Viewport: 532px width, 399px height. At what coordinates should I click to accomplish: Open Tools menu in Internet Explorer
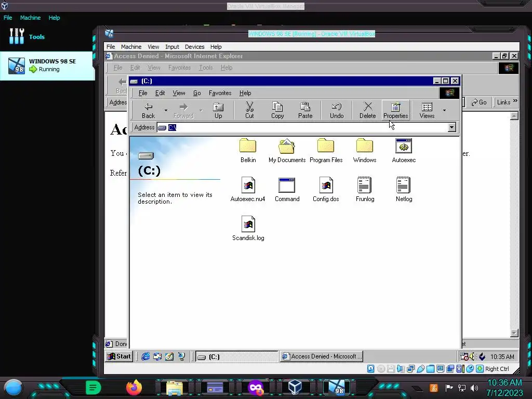coord(206,68)
